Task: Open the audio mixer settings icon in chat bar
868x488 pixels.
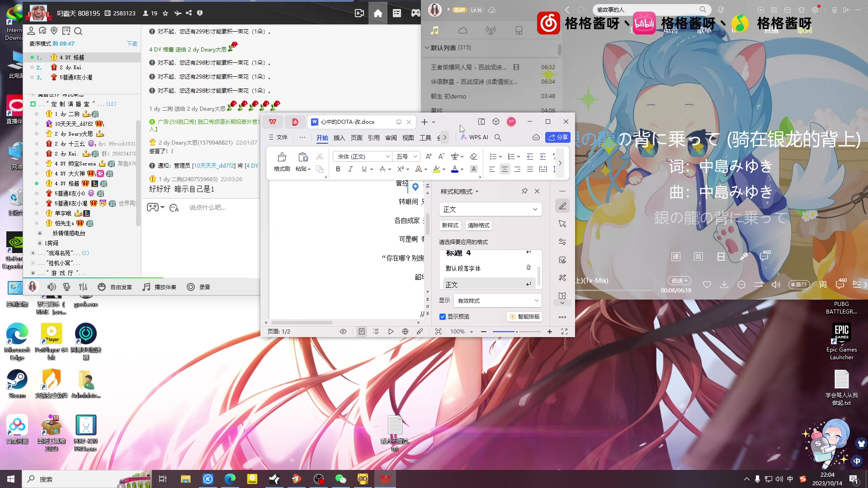Action: (x=83, y=287)
